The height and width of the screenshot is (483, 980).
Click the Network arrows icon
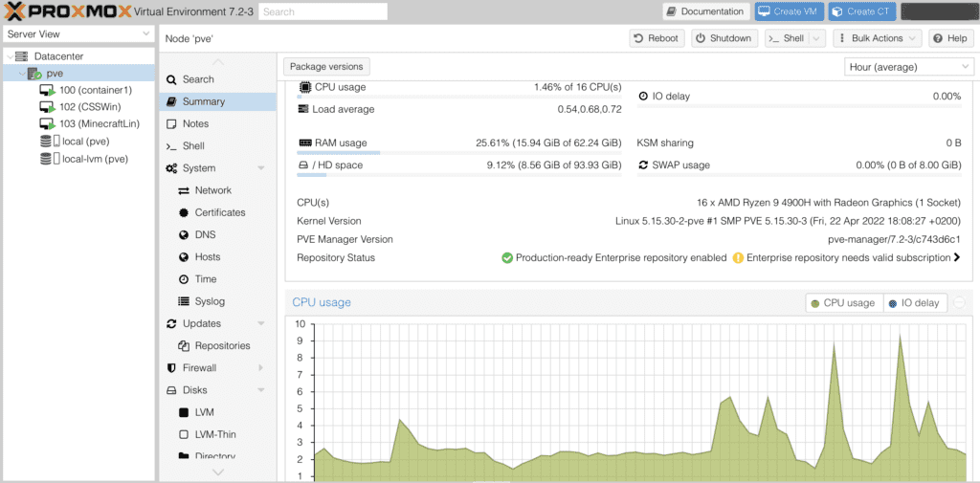coord(184,190)
